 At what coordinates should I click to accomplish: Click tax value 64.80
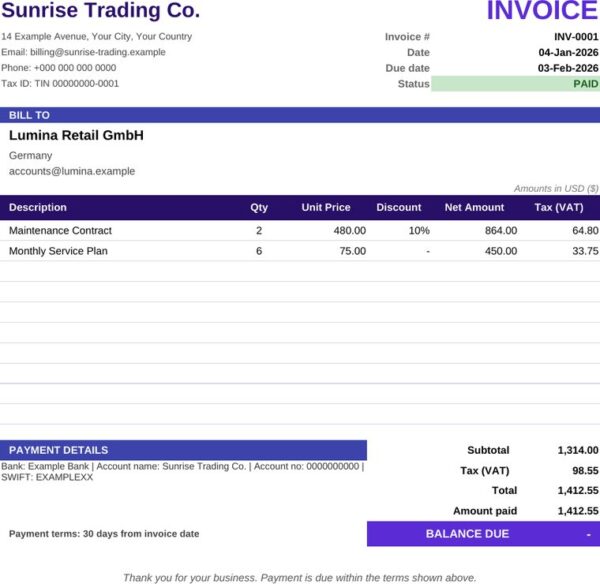585,230
